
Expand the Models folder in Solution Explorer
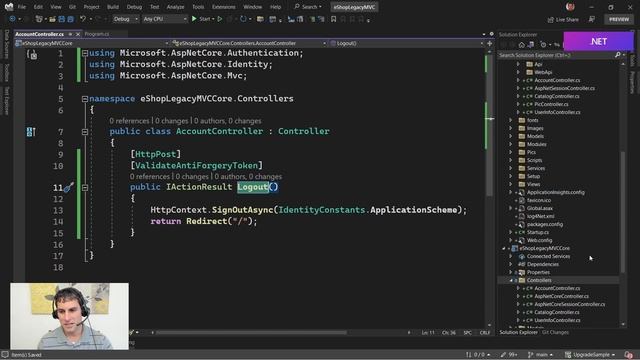pos(511,136)
